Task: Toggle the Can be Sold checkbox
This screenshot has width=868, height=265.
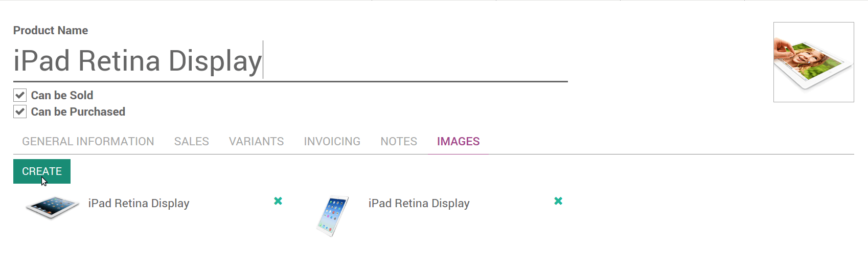Action: click(20, 95)
